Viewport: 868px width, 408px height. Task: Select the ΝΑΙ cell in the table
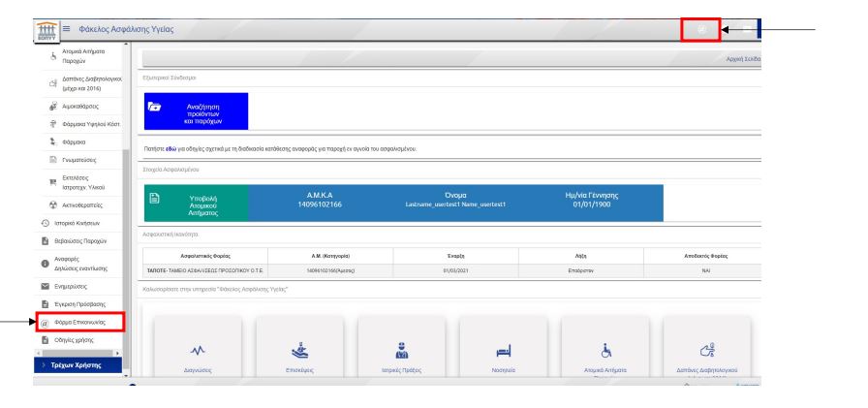702,270
